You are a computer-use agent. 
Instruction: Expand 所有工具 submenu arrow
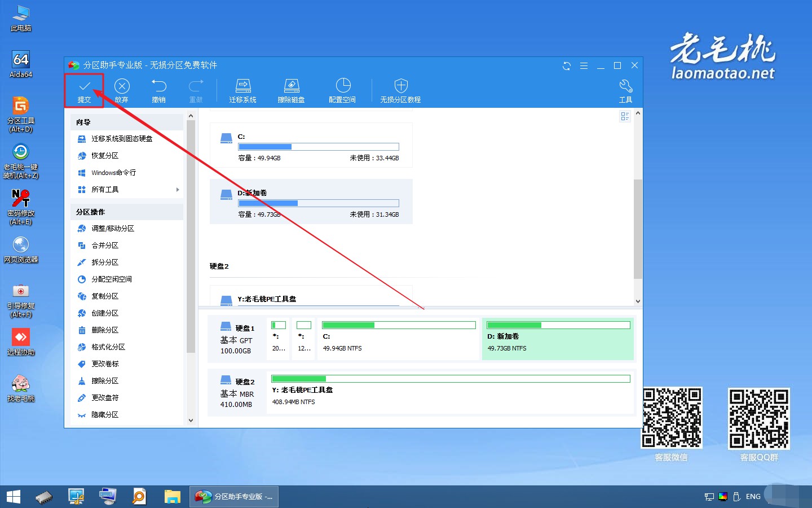point(178,190)
